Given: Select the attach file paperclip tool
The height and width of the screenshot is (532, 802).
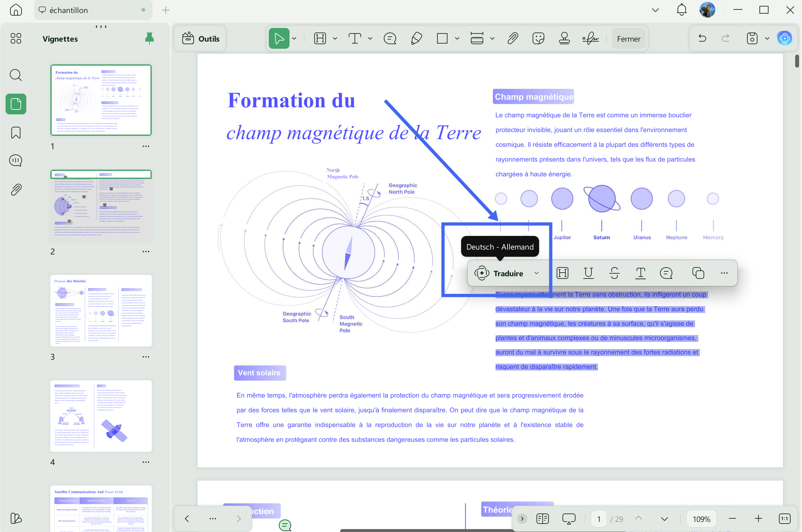Looking at the screenshot, I should (512, 38).
